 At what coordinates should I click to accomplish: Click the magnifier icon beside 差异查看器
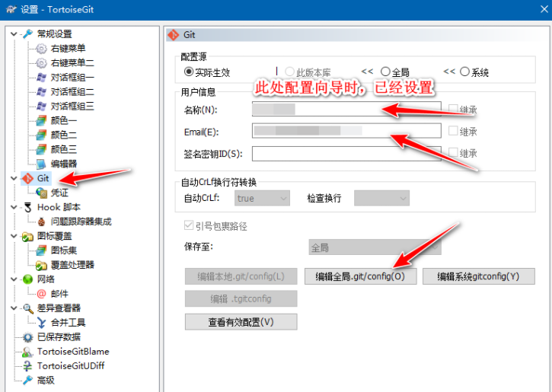(27, 308)
